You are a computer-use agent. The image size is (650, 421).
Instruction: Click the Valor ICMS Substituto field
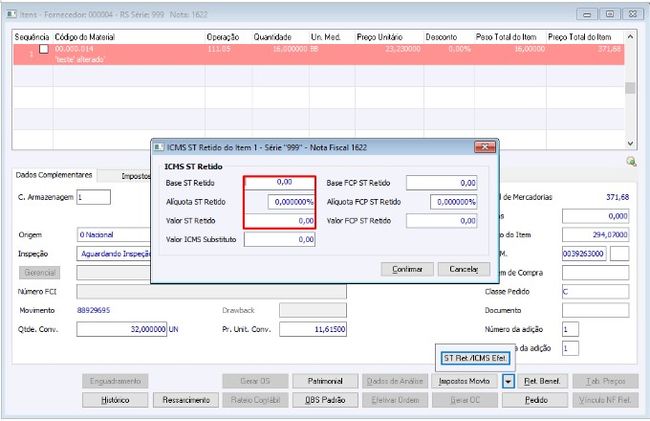point(280,240)
